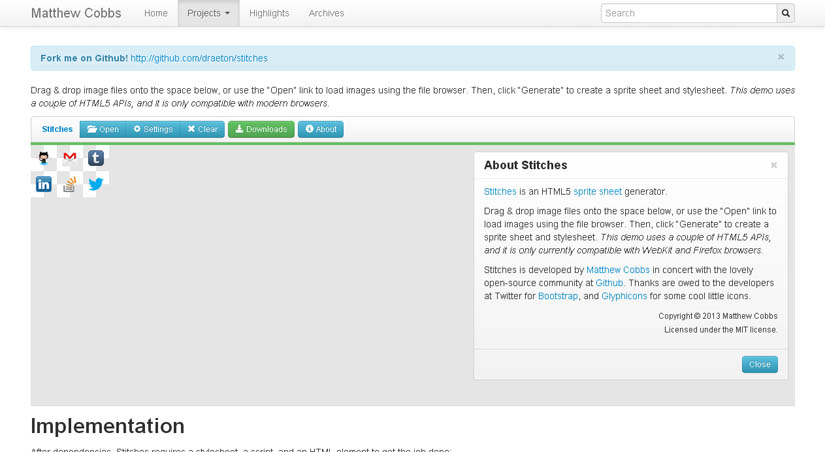This screenshot has height=452, width=825.
Task: Click the Matthew Cobbs site title
Action: (x=76, y=13)
